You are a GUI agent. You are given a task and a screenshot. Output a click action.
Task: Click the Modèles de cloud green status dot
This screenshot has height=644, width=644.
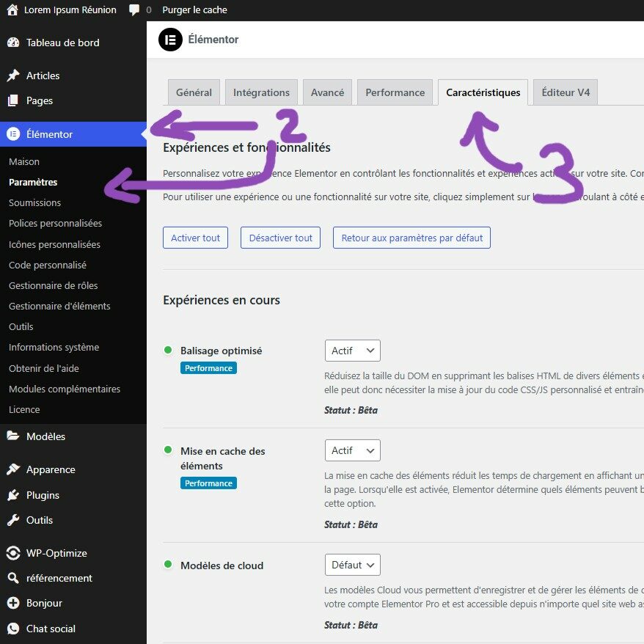167,564
